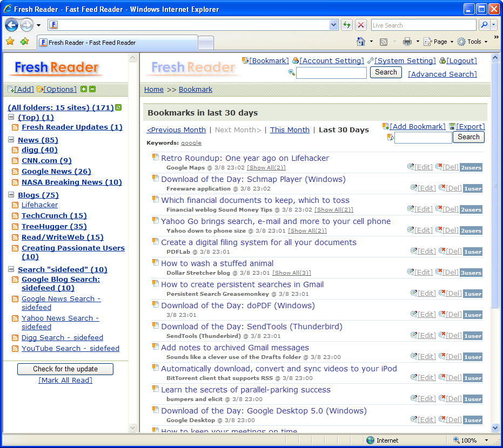This screenshot has width=503, height=448.
Task: Click into the bookmark search text field
Action: (423, 138)
